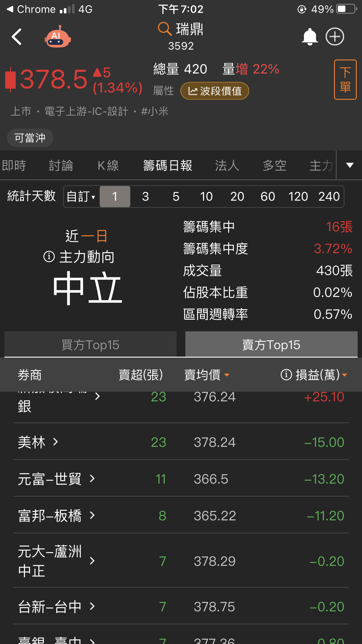
Task: Open the 富邦-板橋 broker row
Action: (181, 515)
